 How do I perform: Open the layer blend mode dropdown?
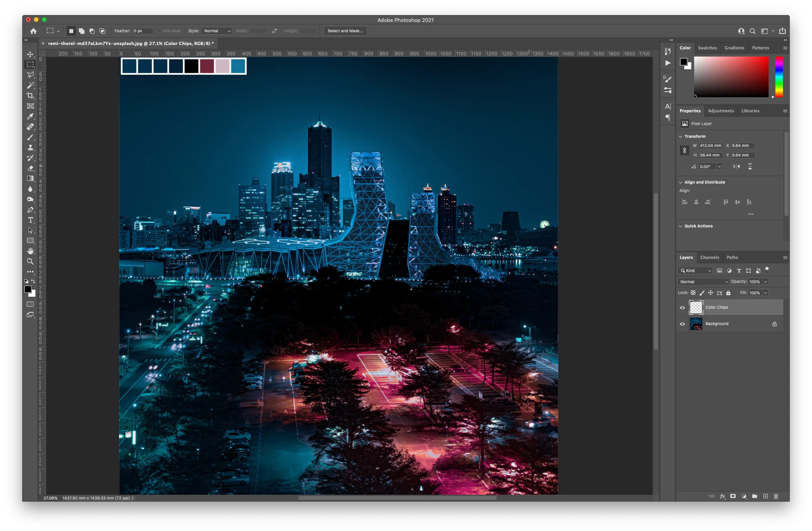pyautogui.click(x=704, y=282)
